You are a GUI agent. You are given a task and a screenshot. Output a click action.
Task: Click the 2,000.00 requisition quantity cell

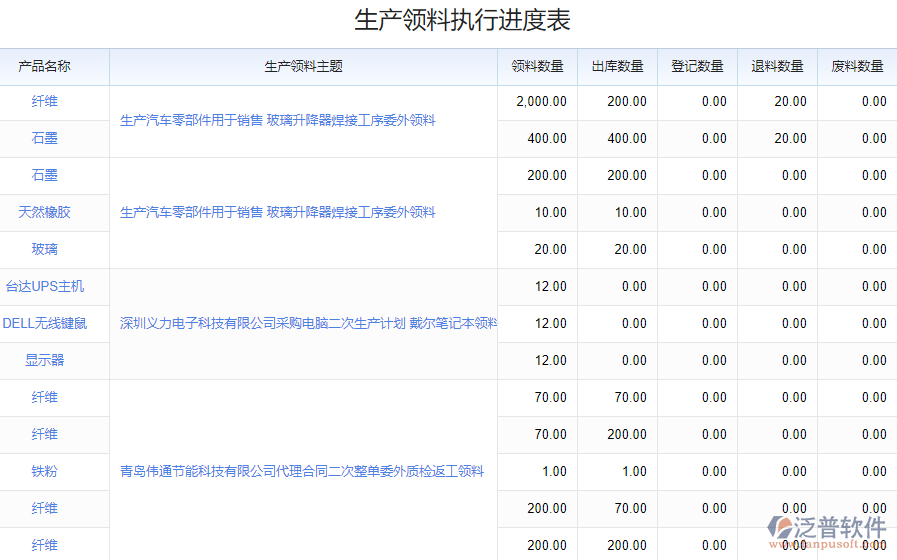[x=541, y=101]
